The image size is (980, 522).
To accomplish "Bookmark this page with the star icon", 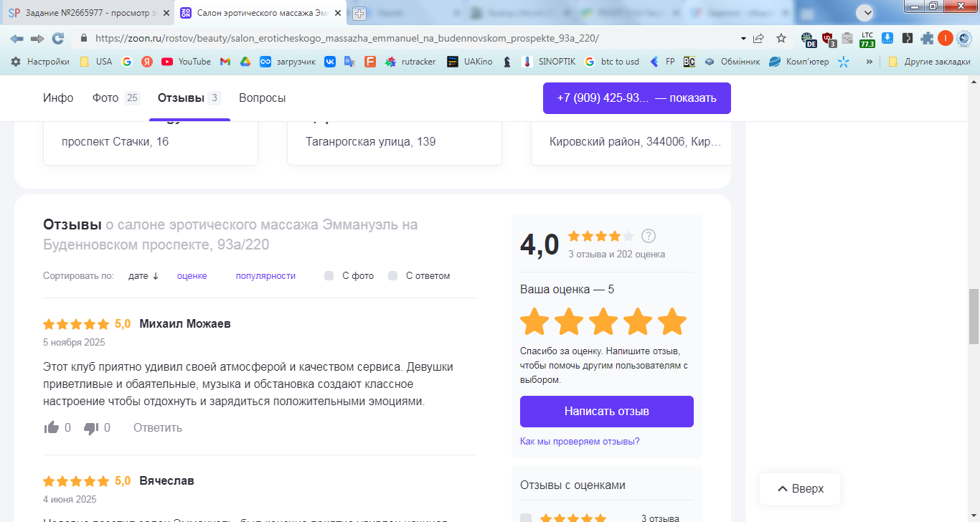I will [781, 39].
